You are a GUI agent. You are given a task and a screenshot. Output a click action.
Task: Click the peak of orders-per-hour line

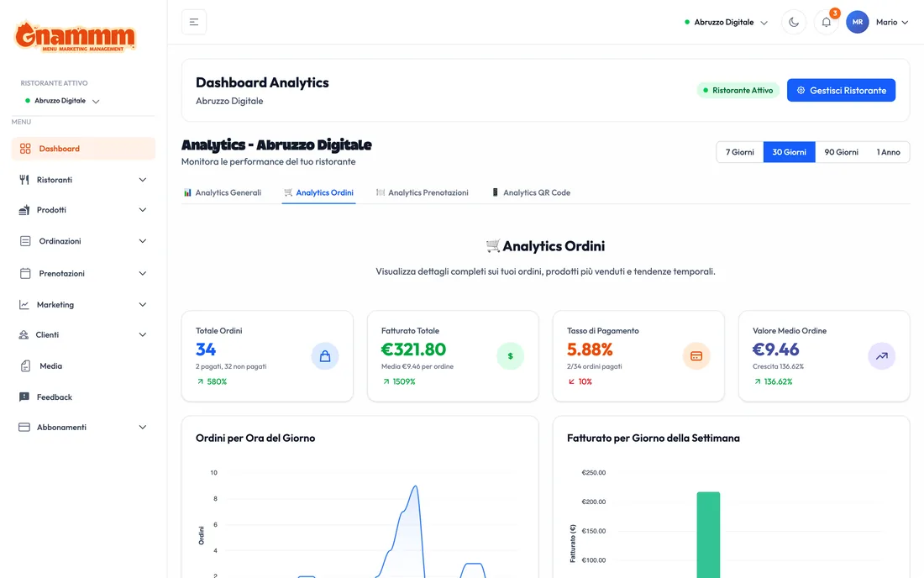tap(416, 486)
